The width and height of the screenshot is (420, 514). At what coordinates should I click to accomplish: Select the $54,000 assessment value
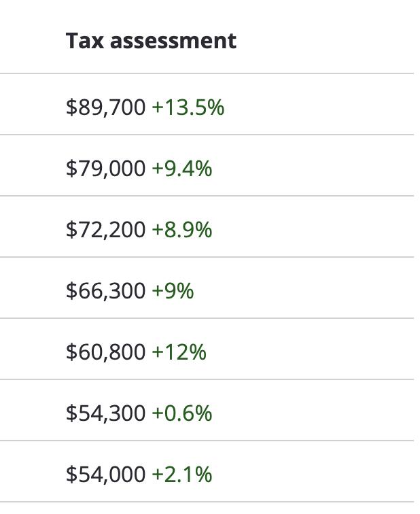tap(105, 475)
